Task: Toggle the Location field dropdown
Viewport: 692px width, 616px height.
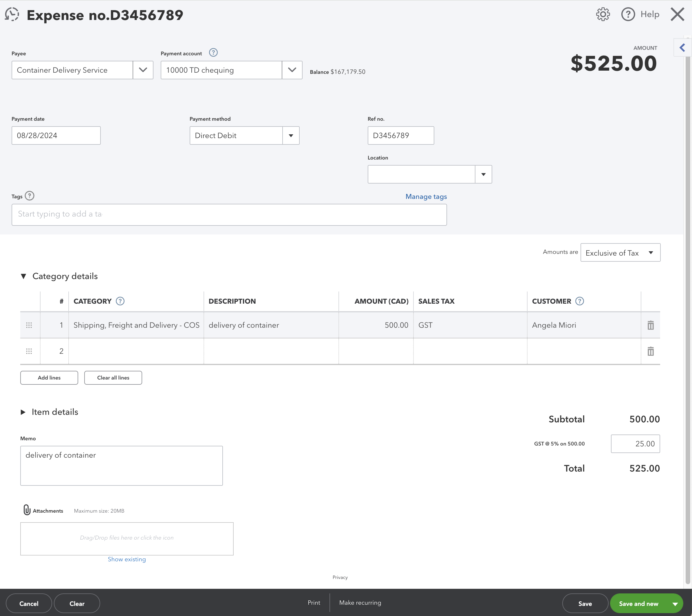Action: 484,174
